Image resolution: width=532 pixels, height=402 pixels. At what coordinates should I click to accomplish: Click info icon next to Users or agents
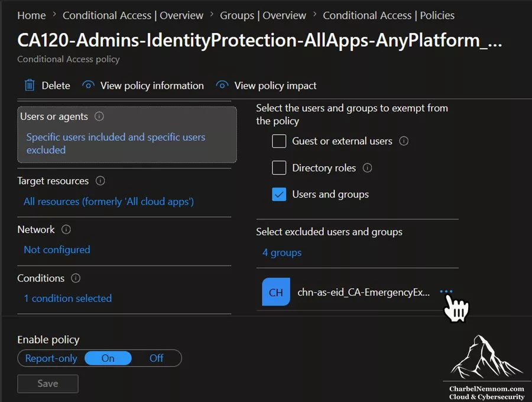[x=99, y=116]
